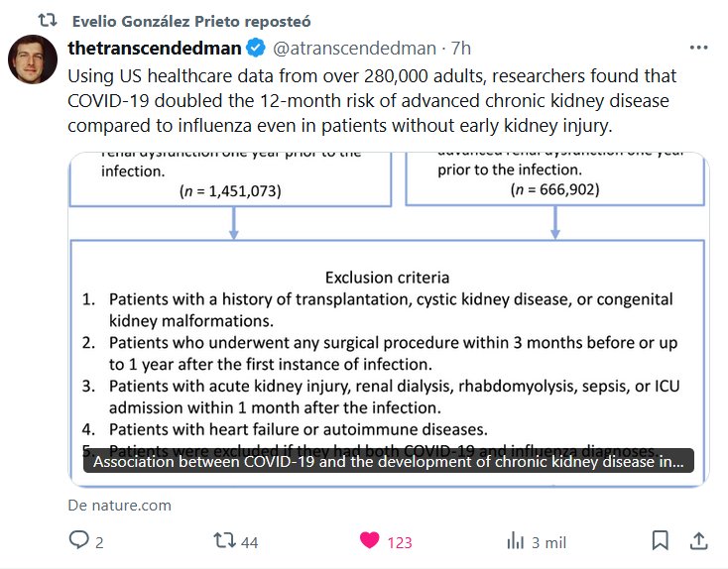The image size is (728, 569).
Task: View post analytics bar chart icon
Action: [515, 541]
